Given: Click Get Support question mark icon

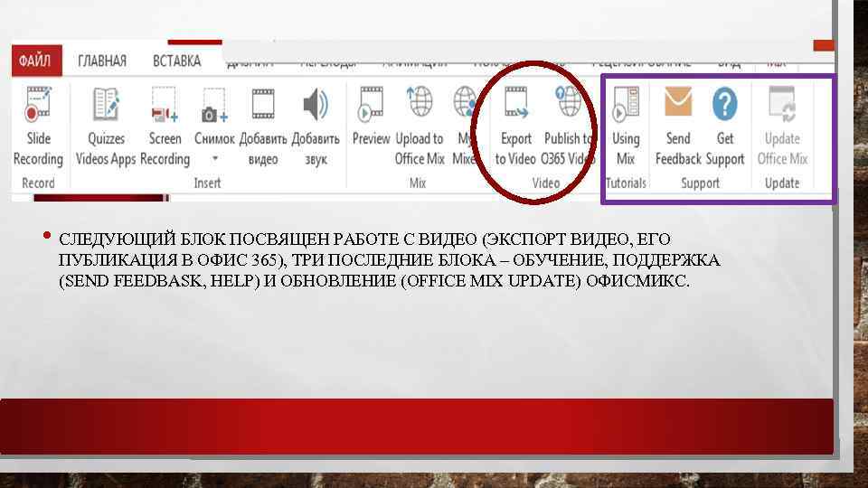Looking at the screenshot, I should click(724, 103).
